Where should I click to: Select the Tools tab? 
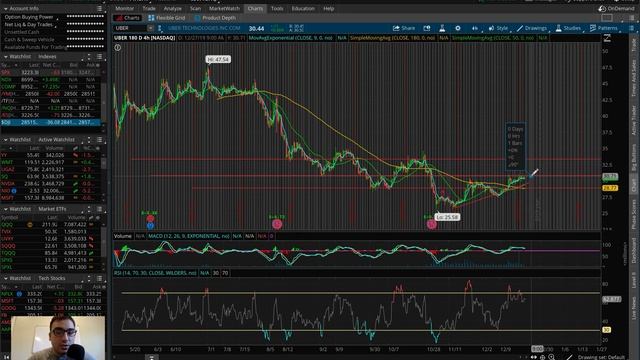277,9
